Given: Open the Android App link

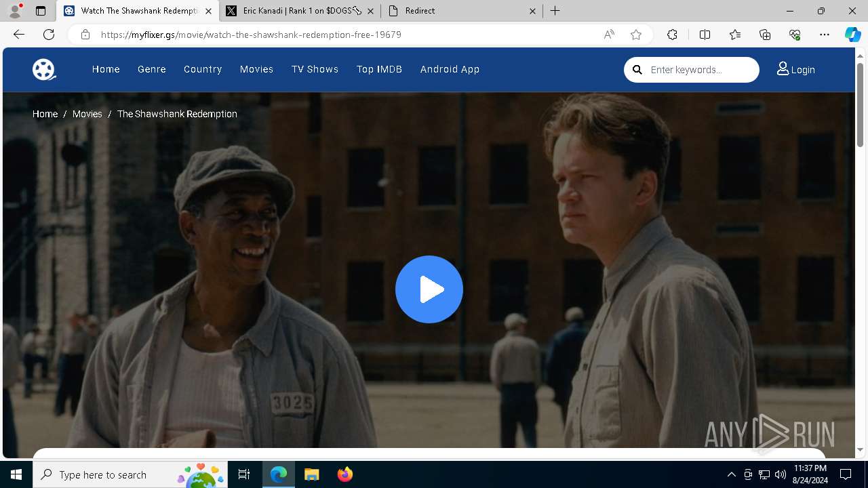Looking at the screenshot, I should click(x=450, y=69).
